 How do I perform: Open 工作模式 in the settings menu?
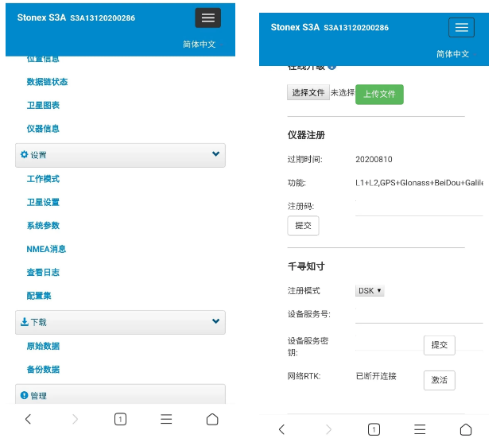pos(43,179)
